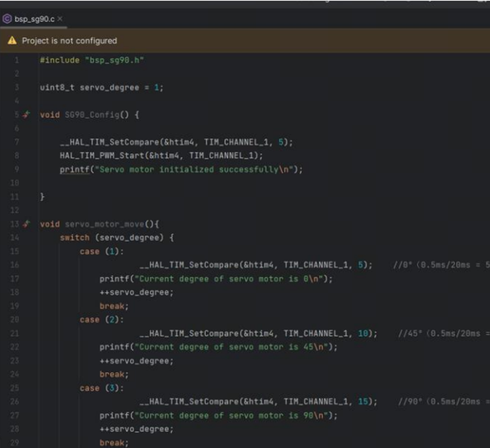The height and width of the screenshot is (448, 490).
Task: Click the underlined printf call on line 9
Action: coord(74,170)
